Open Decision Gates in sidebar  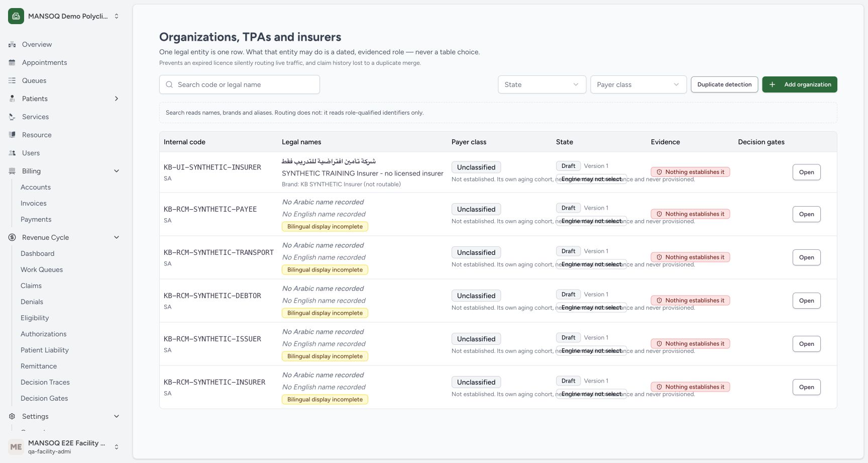[44, 398]
